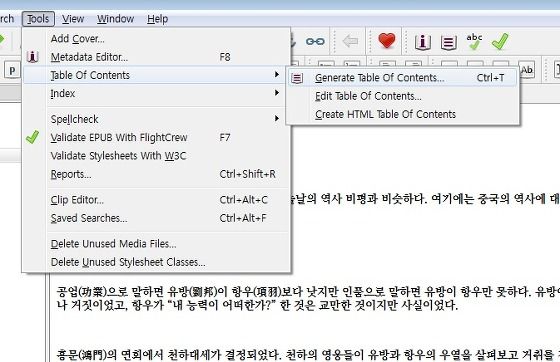Select Delete Unused Stylesheet Classes...

156,262
